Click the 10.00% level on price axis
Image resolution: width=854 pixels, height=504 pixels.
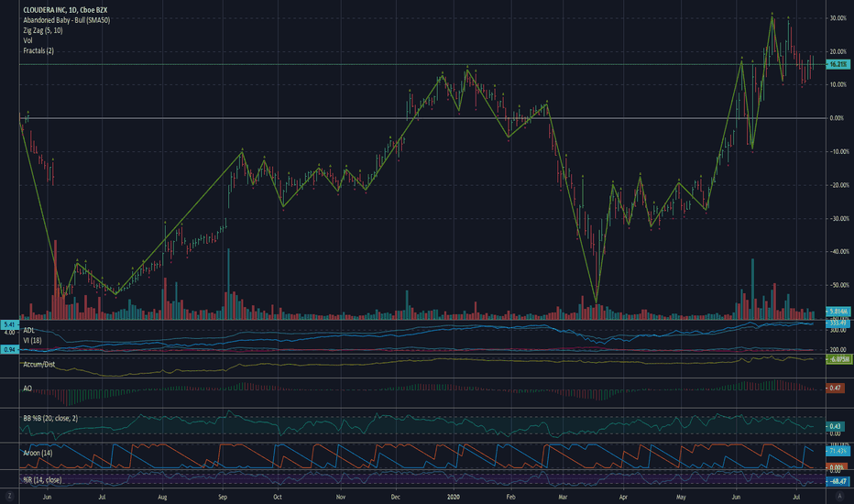tap(838, 84)
